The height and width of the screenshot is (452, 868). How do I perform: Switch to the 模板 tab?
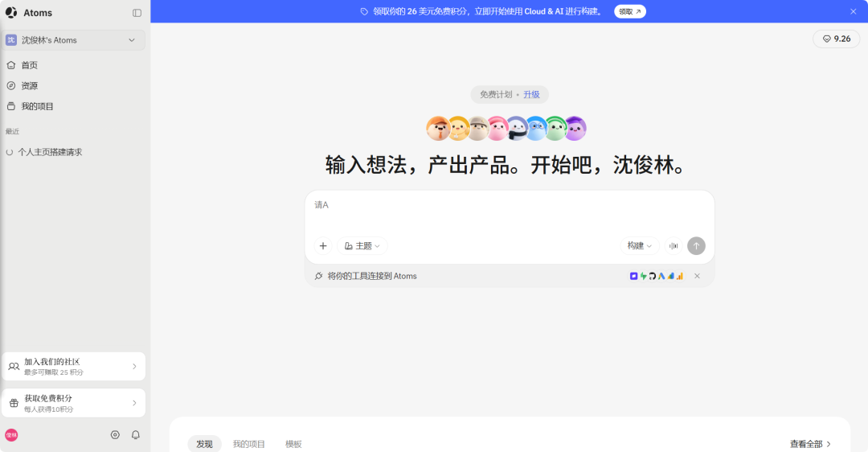pyautogui.click(x=293, y=444)
